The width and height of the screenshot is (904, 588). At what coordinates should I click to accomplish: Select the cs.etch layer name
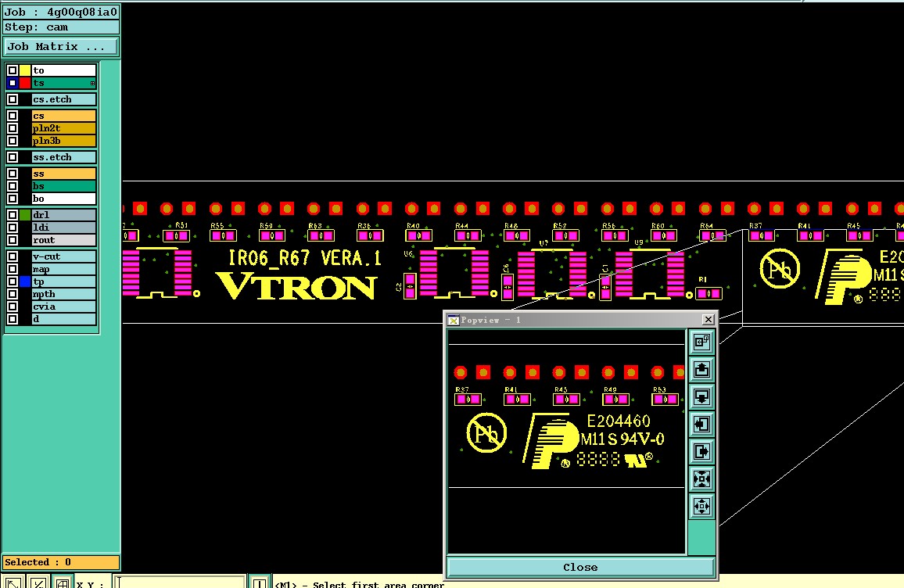coord(63,99)
